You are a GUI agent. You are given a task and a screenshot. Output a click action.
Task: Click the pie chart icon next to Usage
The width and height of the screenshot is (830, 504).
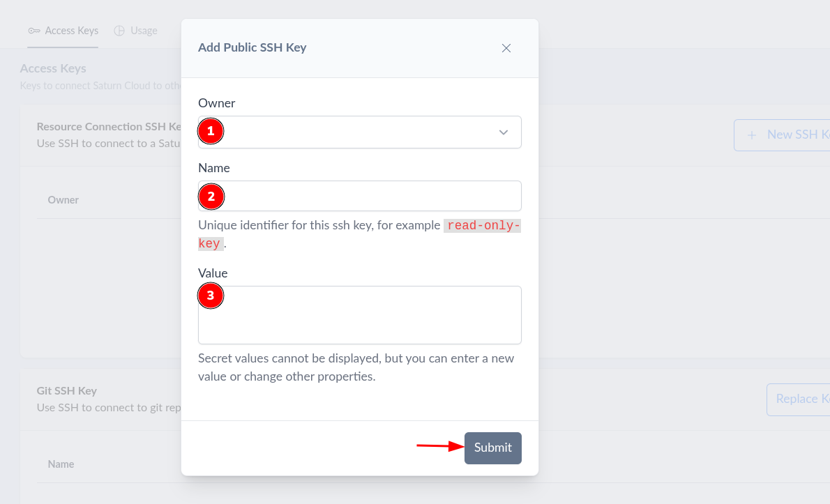(119, 30)
